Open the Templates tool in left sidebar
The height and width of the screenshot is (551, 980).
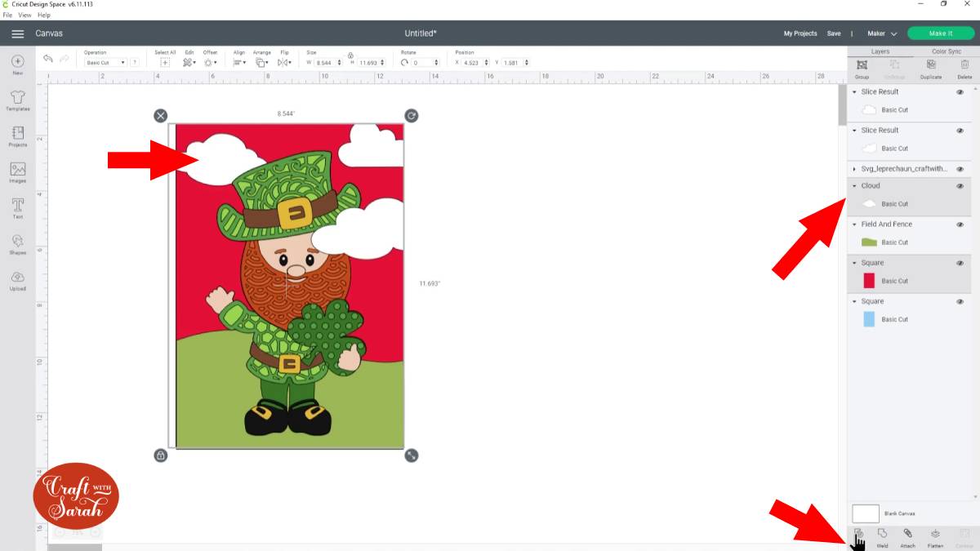(17, 100)
